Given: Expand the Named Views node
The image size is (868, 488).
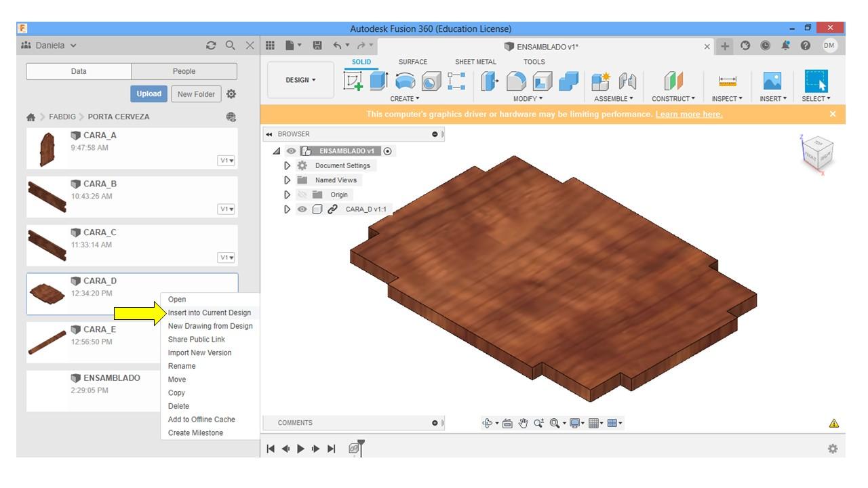Looking at the screenshot, I should 288,180.
